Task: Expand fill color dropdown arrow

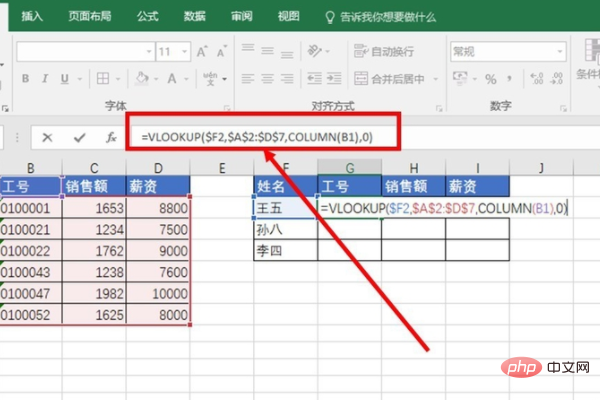Action: click(x=156, y=79)
